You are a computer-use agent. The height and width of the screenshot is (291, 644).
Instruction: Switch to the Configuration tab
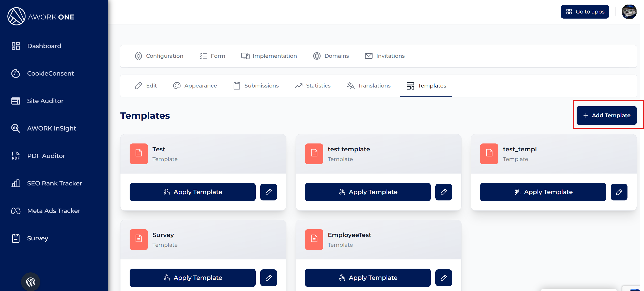click(159, 56)
